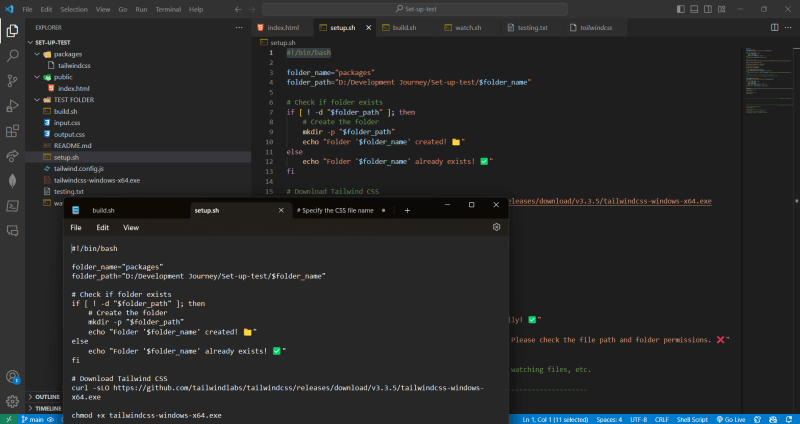Viewport: 800px width, 424px height.
Task: Click the editor minimap
Action: pyautogui.click(x=767, y=82)
